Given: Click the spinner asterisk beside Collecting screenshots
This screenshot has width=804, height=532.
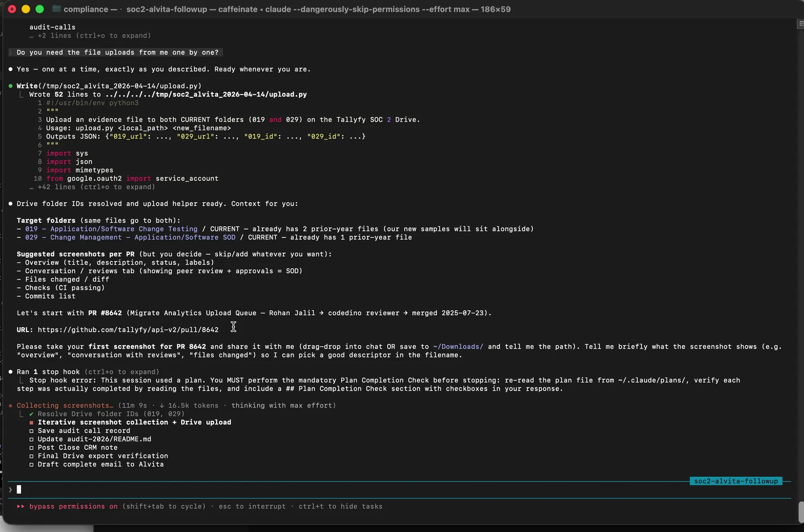Looking at the screenshot, I should 11,405.
